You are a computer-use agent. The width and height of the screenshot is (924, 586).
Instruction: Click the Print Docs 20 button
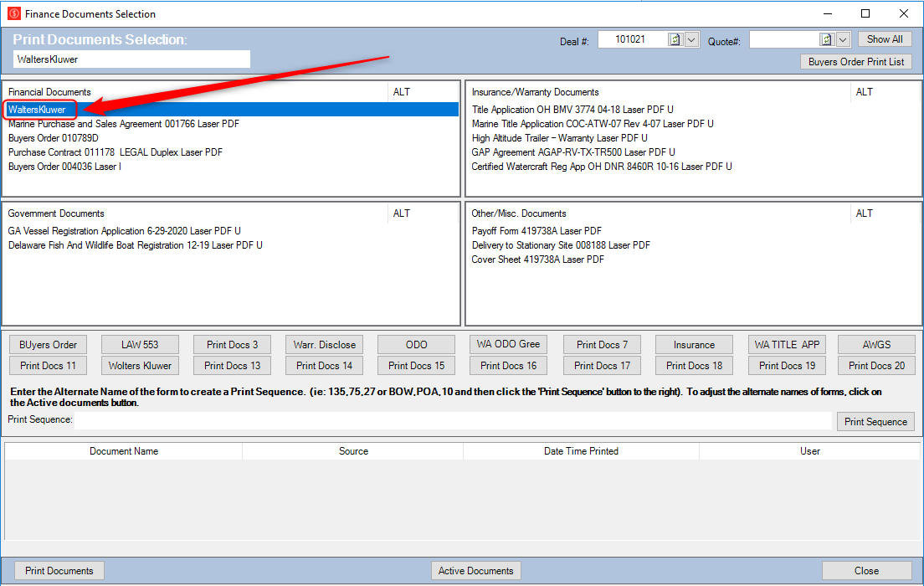pos(876,366)
